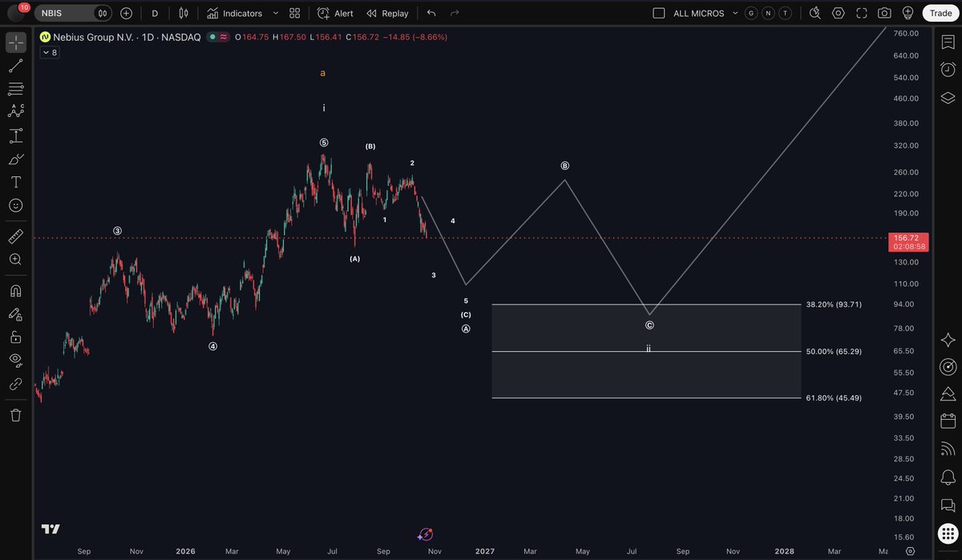Undo the last chart action
Image resolution: width=962 pixels, height=560 pixels.
[x=431, y=13]
